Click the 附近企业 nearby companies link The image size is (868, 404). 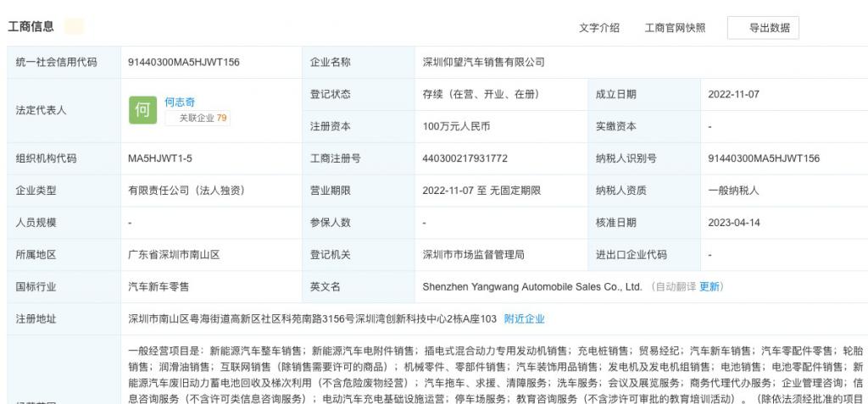coord(524,319)
